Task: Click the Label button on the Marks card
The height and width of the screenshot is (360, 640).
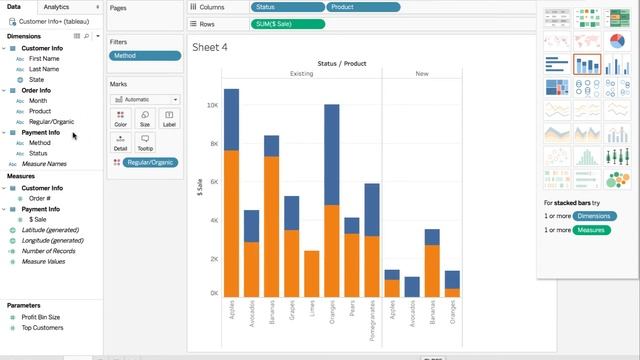Action: 169,119
